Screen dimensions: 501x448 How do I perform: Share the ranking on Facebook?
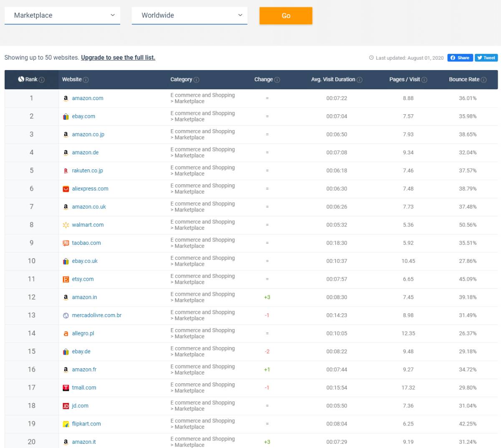pyautogui.click(x=460, y=58)
